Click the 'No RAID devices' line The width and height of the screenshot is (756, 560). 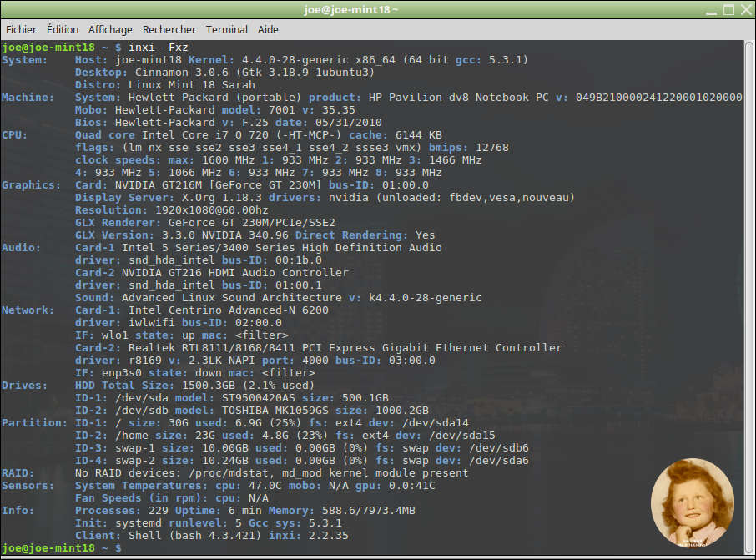[271, 474]
